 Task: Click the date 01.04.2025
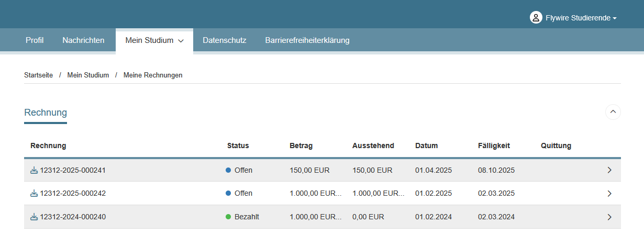434,170
